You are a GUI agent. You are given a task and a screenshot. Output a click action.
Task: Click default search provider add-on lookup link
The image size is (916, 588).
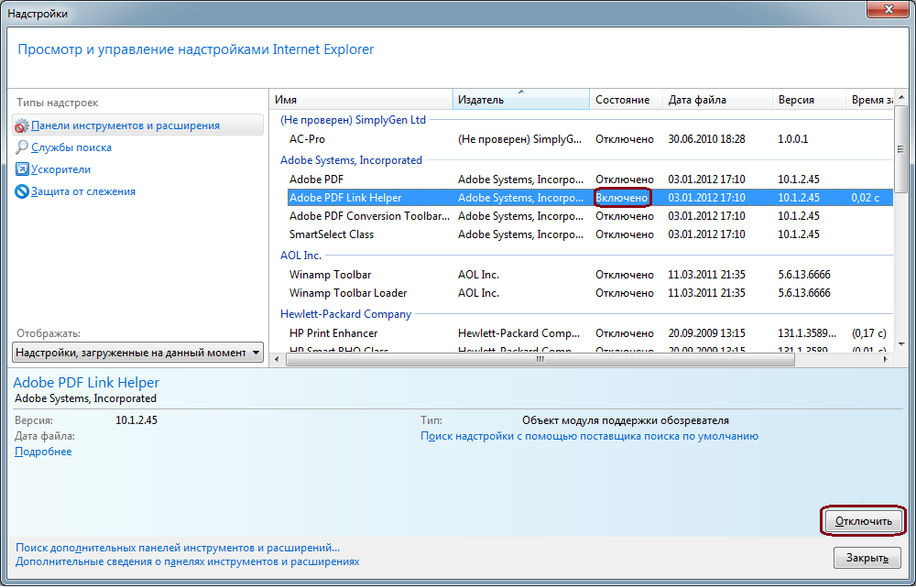(589, 436)
